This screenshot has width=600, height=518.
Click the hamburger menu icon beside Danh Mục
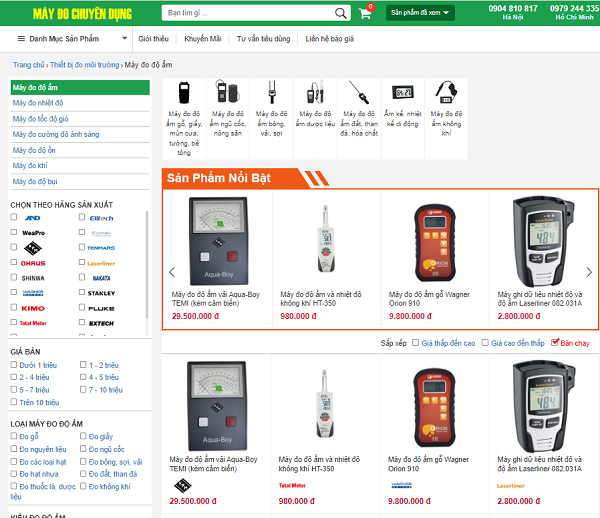pos(21,39)
